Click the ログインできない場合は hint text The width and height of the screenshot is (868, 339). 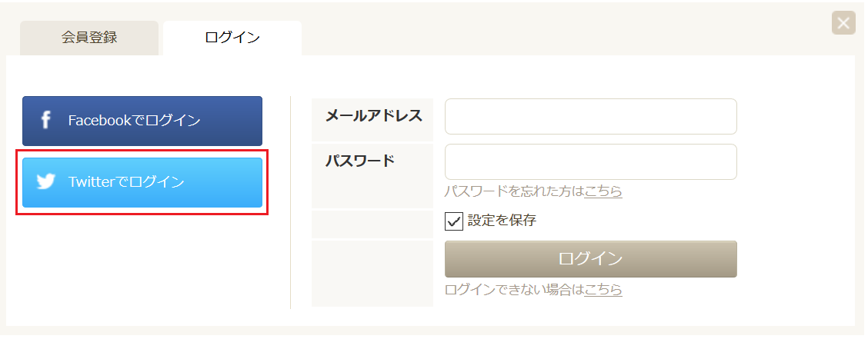tap(514, 289)
